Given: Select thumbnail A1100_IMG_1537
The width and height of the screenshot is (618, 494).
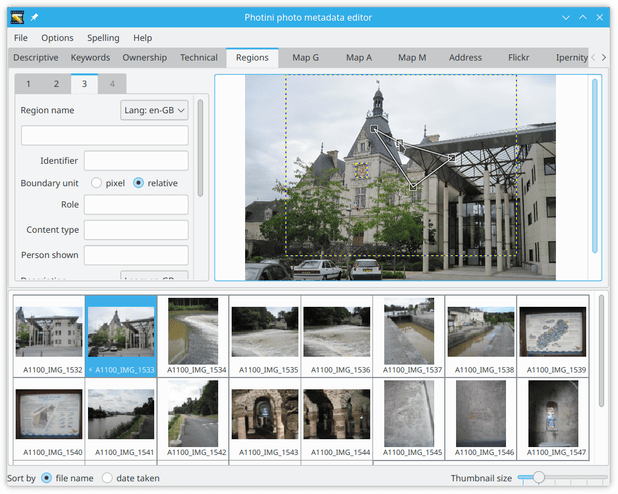Looking at the screenshot, I should coord(409,336).
